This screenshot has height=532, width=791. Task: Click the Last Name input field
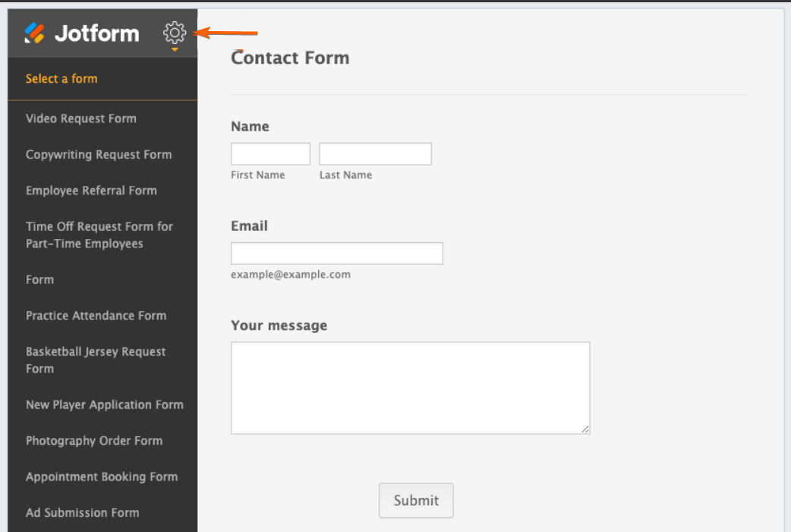click(375, 154)
